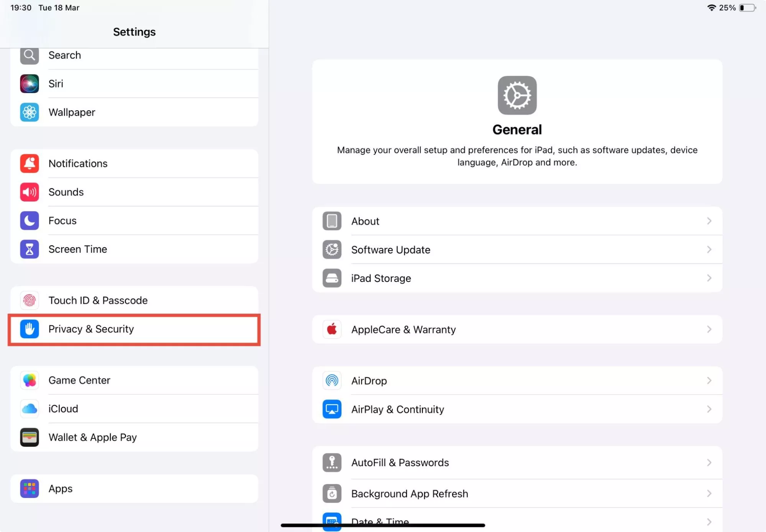Expand Software Update with its chevron
The image size is (766, 532).
click(x=709, y=250)
